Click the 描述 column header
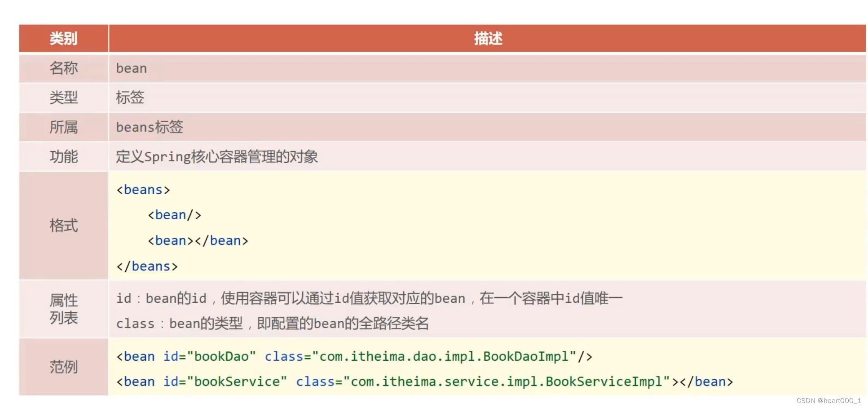The width and height of the screenshot is (868, 408). tap(488, 39)
